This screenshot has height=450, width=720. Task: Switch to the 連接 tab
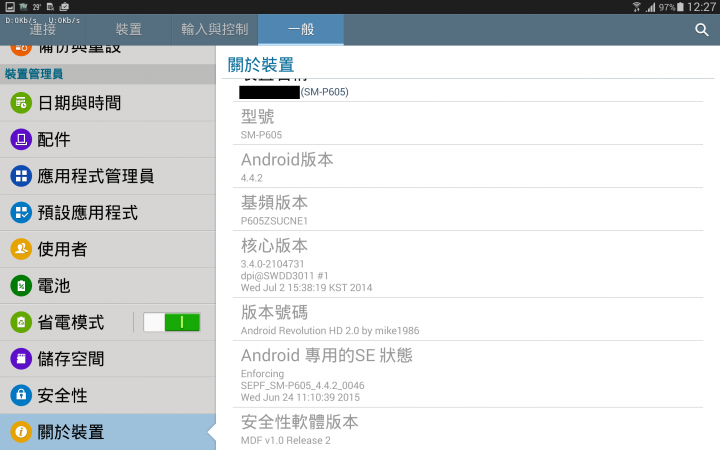tap(43, 30)
